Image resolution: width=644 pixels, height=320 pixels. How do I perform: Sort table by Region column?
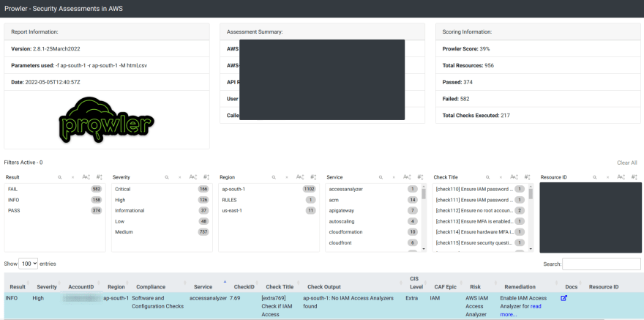[x=116, y=287]
